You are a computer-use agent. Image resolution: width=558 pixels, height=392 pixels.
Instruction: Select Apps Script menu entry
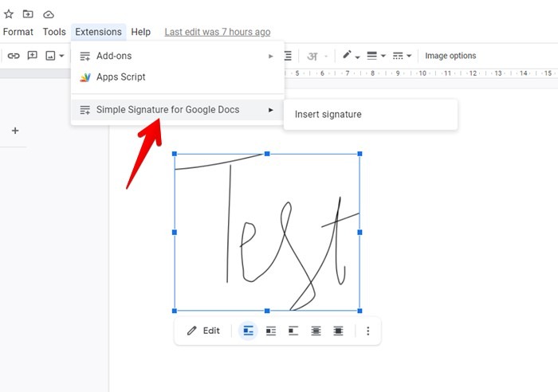pos(177,76)
